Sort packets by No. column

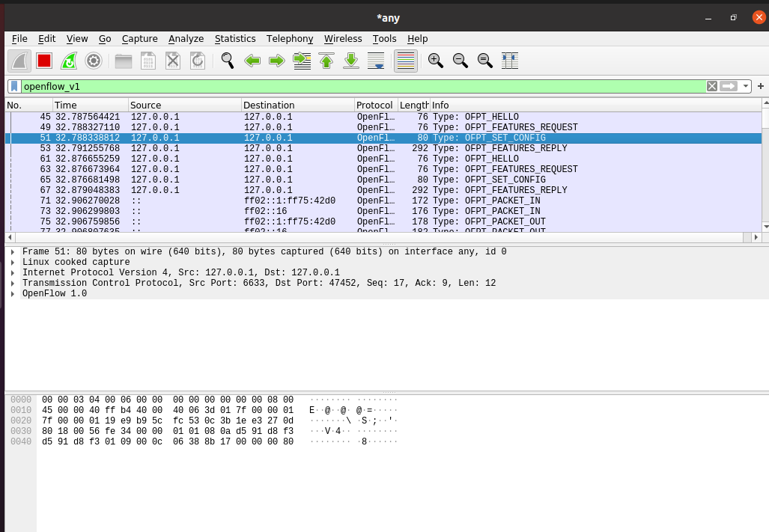[29, 106]
